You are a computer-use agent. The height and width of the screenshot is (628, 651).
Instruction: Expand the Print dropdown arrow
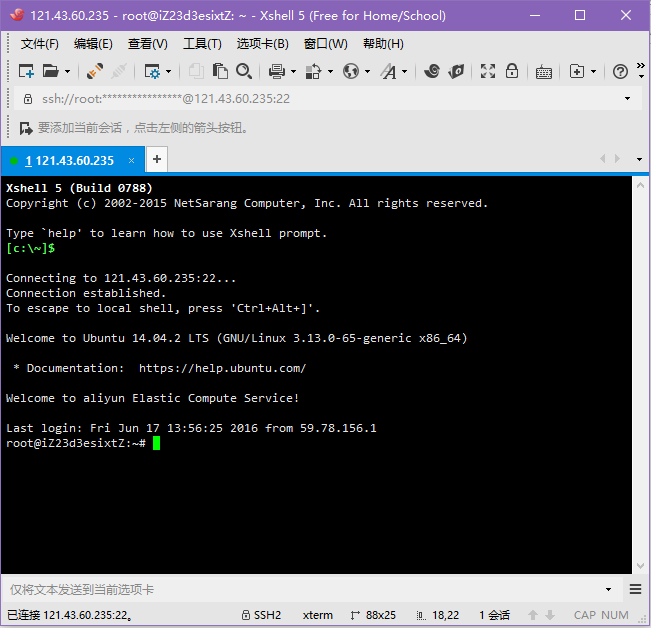(x=293, y=72)
